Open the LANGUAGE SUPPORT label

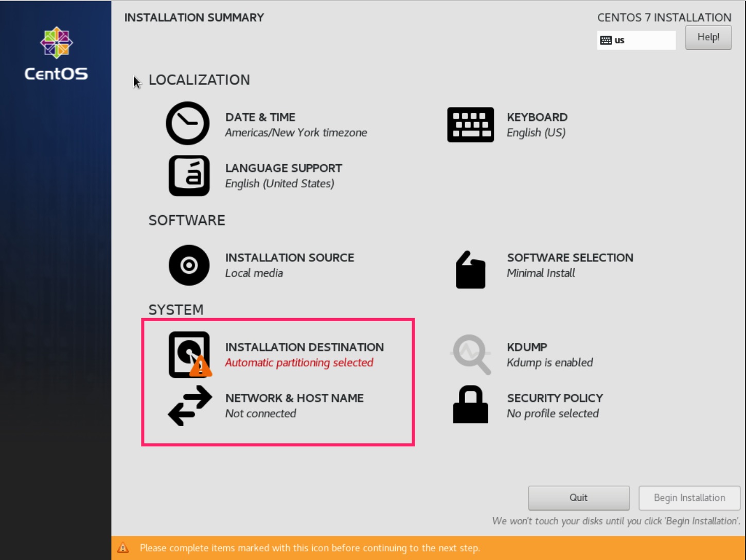coord(283,168)
